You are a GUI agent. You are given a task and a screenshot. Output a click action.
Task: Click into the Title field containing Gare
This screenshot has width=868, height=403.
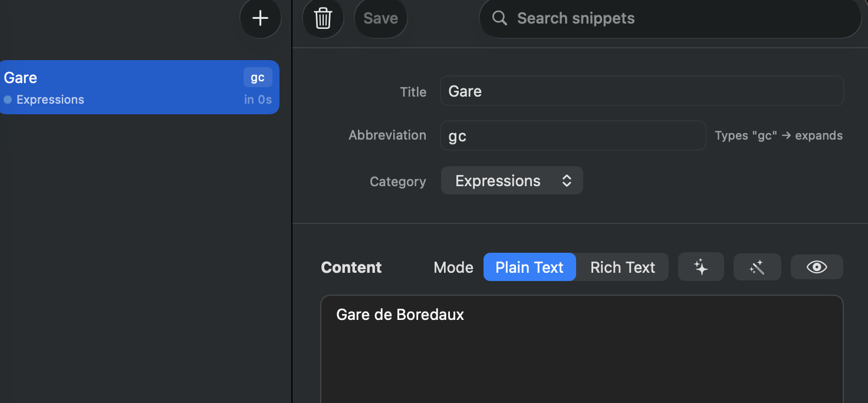click(x=642, y=91)
